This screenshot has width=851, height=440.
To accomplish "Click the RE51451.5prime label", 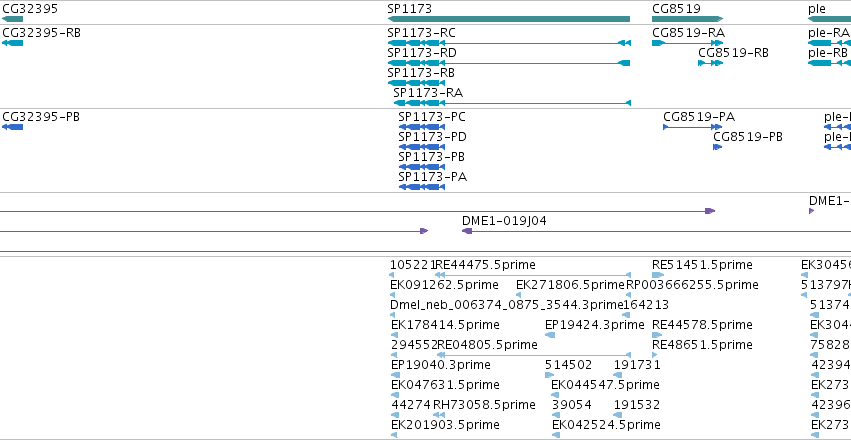I will pyautogui.click(x=702, y=265).
